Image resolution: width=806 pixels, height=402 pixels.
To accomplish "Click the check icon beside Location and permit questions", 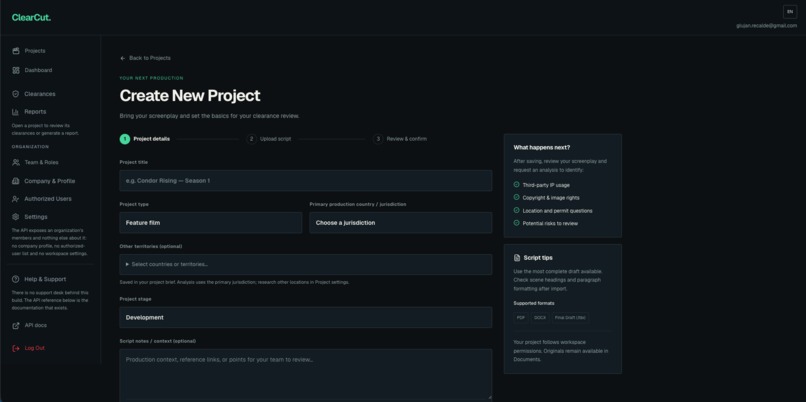I will coord(517,210).
